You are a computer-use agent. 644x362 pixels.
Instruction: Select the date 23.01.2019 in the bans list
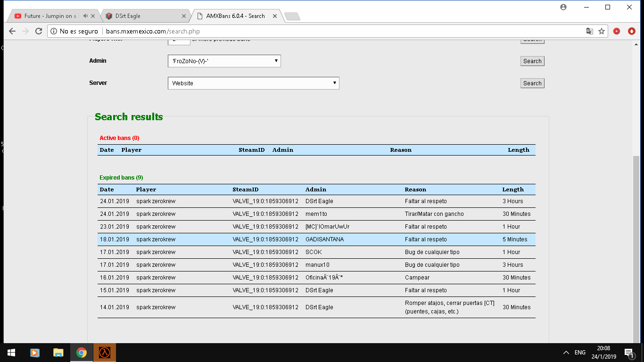[x=115, y=227]
